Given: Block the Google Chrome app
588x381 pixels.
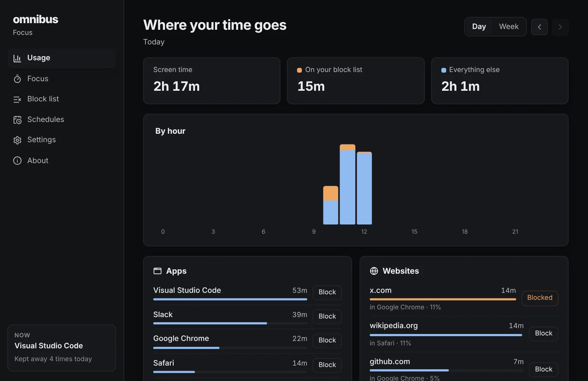Looking at the screenshot, I should coord(327,341).
